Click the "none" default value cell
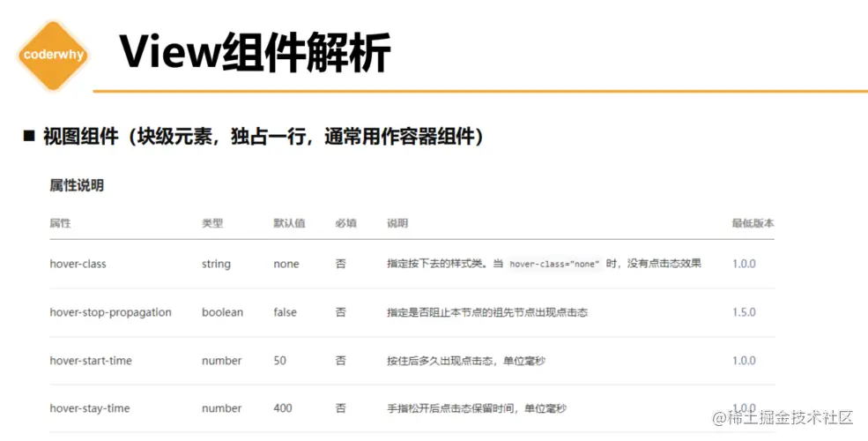Image resolution: width=868 pixels, height=441 pixels. tap(286, 265)
